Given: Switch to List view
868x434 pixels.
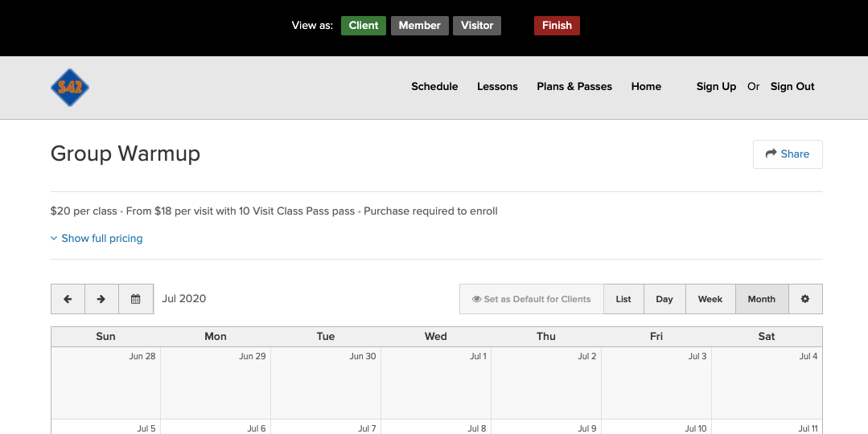Looking at the screenshot, I should 623,299.
